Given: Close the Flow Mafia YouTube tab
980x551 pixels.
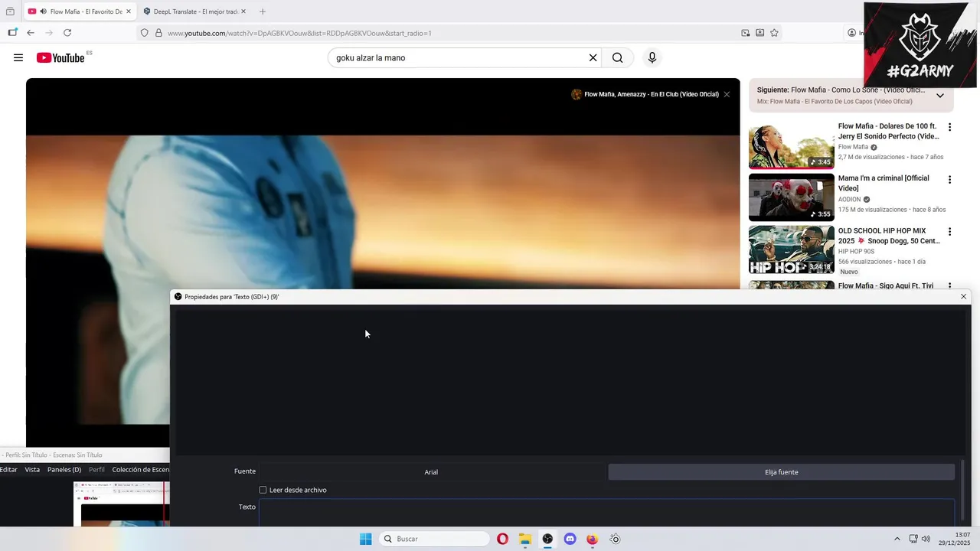Looking at the screenshot, I should [x=128, y=11].
